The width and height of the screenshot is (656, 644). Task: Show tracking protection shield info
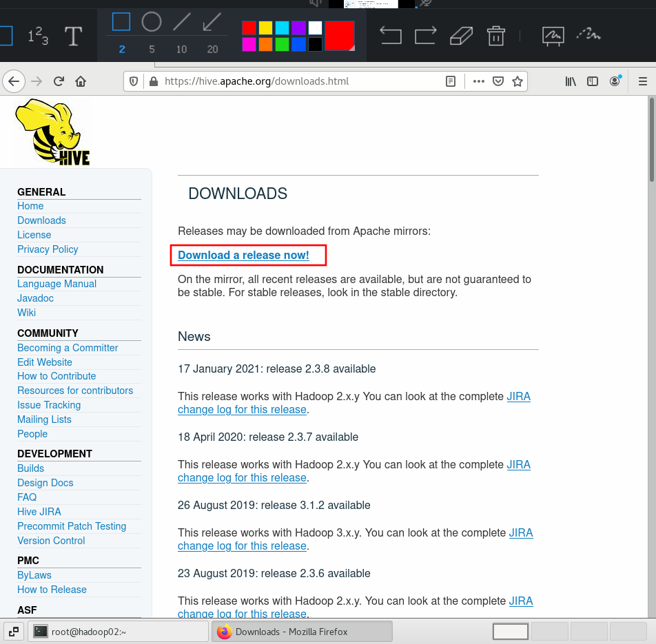(134, 81)
